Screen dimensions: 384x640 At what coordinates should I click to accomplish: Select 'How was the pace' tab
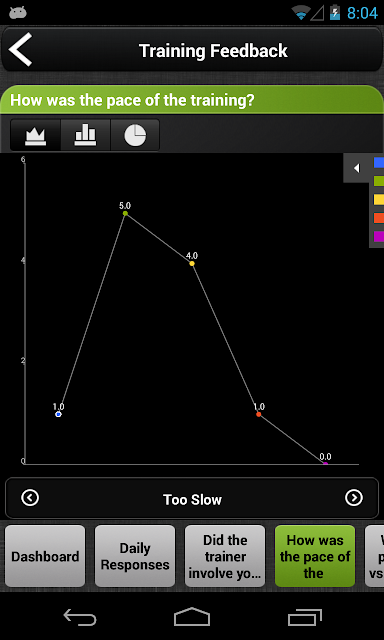(315, 556)
